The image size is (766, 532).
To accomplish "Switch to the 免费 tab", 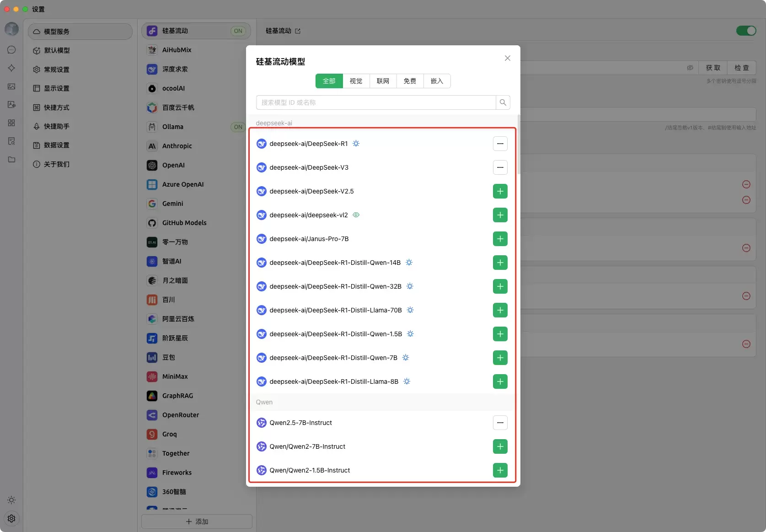I will (x=410, y=81).
